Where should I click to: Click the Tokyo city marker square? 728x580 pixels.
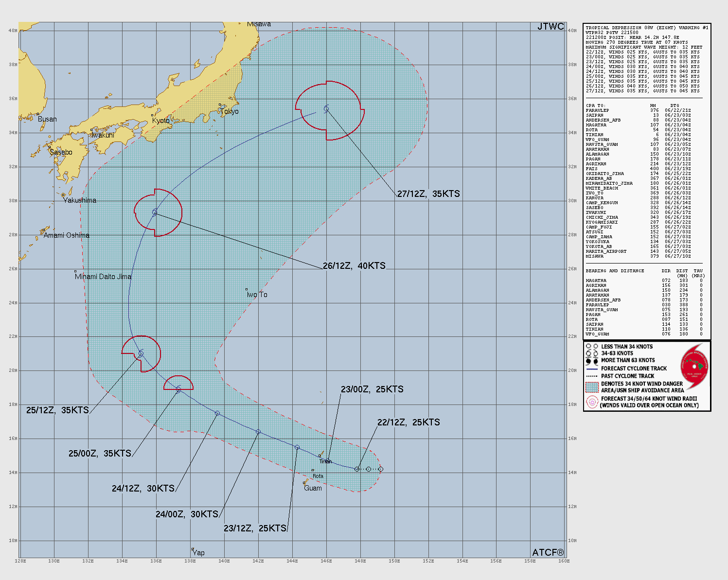(x=220, y=105)
